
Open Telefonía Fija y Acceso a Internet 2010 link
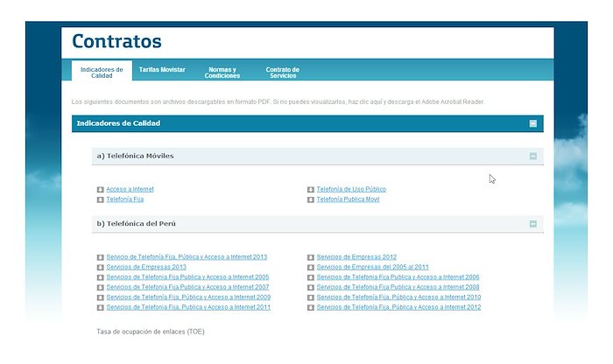pyautogui.click(x=398, y=297)
